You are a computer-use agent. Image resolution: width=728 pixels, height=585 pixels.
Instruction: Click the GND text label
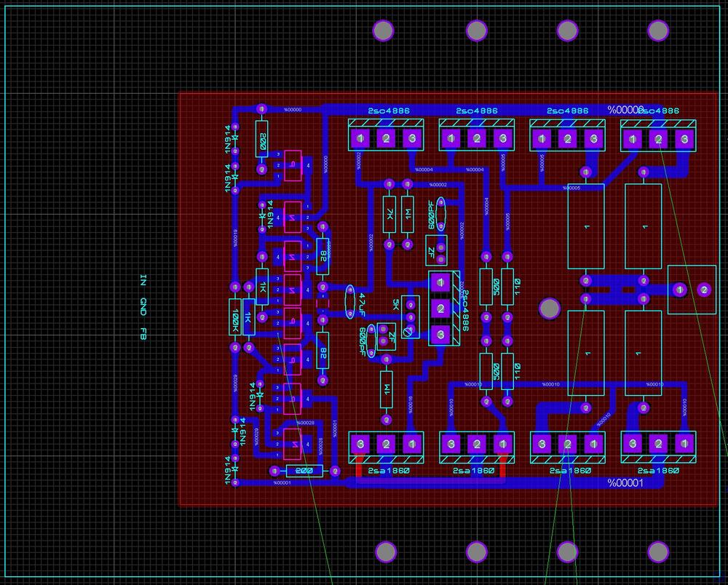(x=143, y=308)
